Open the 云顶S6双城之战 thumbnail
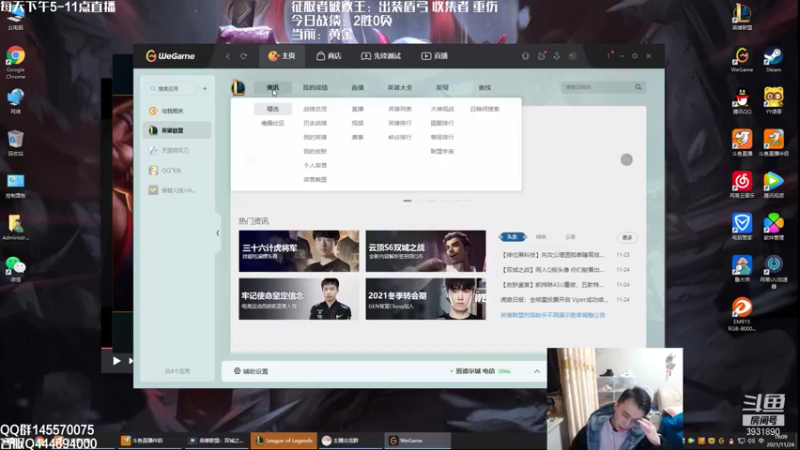Image resolution: width=800 pixels, height=450 pixels. pos(426,251)
